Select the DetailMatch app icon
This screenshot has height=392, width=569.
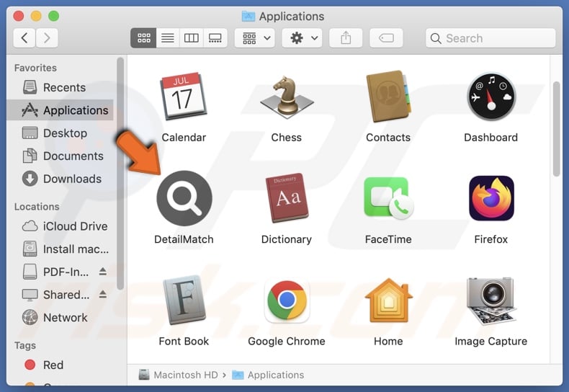pyautogui.click(x=184, y=198)
